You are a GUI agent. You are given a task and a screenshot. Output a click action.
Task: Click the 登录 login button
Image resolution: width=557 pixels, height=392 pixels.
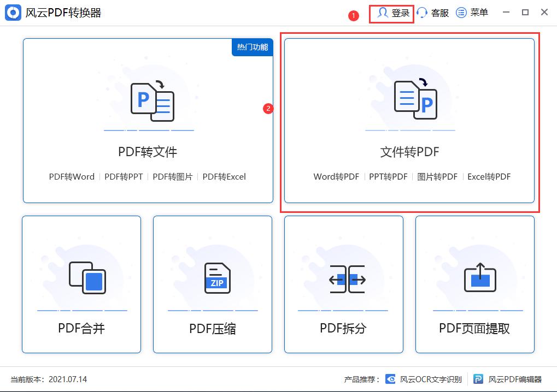click(391, 12)
